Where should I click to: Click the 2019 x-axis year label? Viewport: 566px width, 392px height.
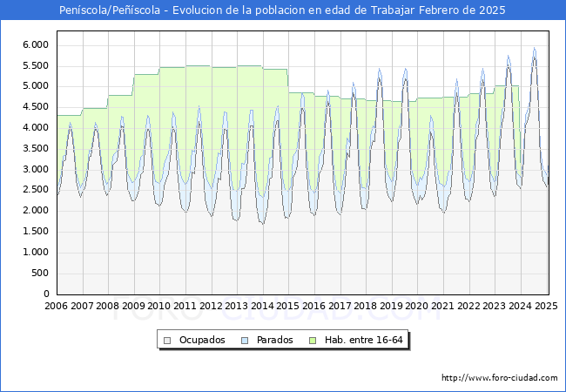pyautogui.click(x=391, y=306)
